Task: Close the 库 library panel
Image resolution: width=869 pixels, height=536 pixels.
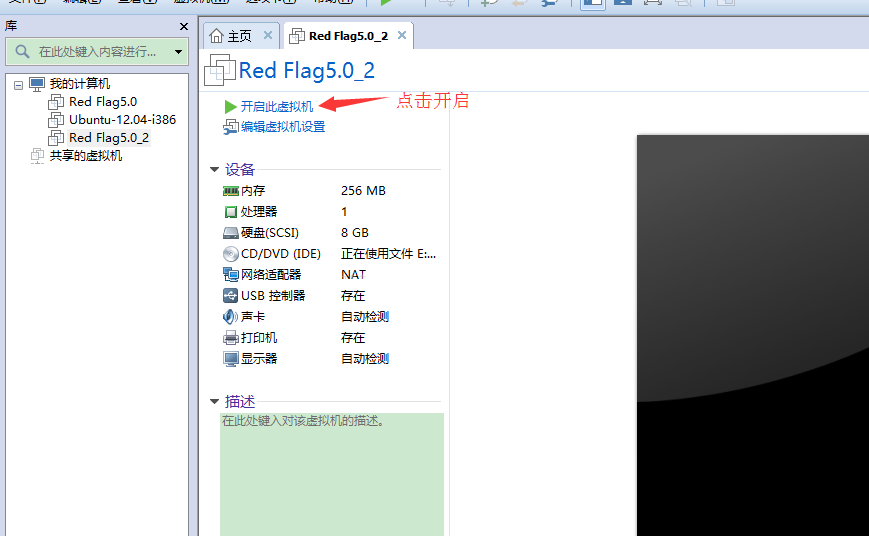Action: 184,27
